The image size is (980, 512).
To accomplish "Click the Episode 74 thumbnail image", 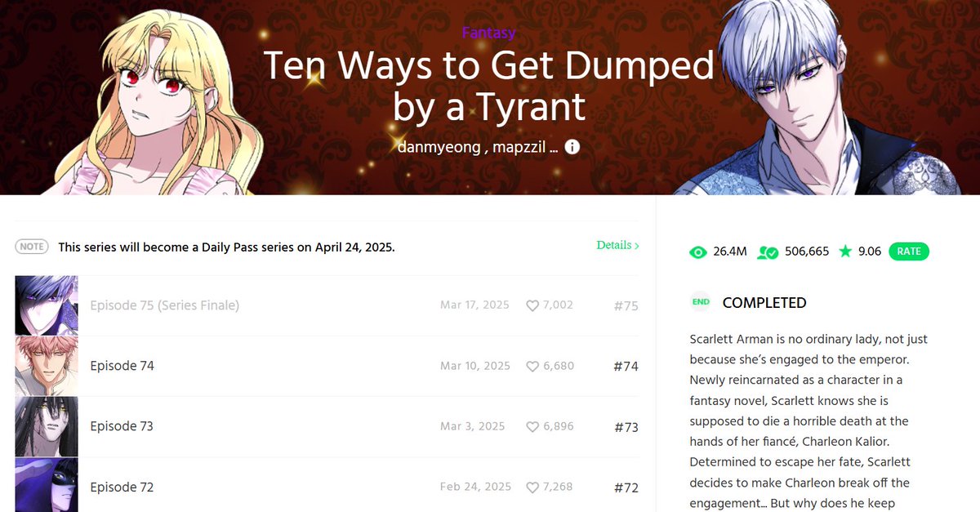I will click(47, 366).
